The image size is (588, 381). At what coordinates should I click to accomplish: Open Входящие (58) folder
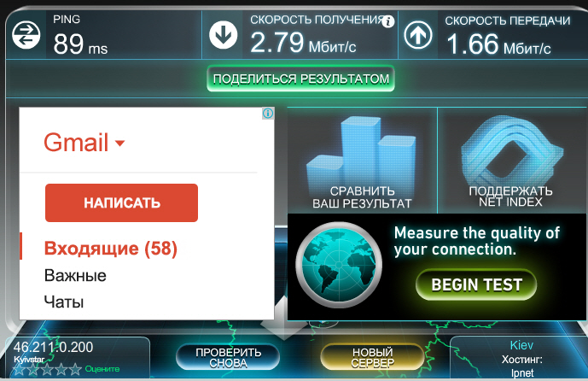pos(111,248)
